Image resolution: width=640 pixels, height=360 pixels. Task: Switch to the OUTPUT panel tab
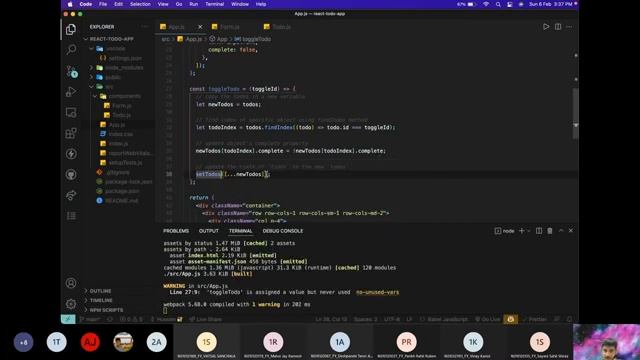click(x=209, y=231)
